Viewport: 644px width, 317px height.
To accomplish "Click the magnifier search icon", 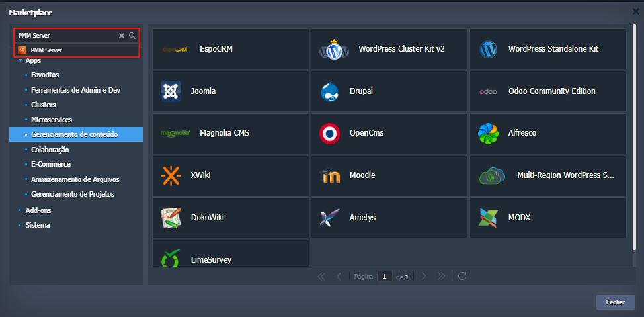I will point(132,36).
